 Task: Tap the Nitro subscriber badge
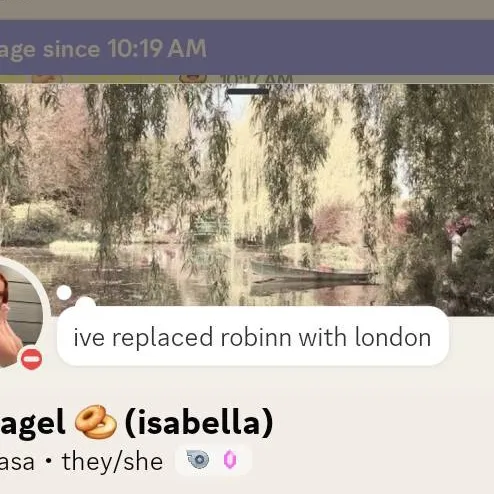[198, 459]
